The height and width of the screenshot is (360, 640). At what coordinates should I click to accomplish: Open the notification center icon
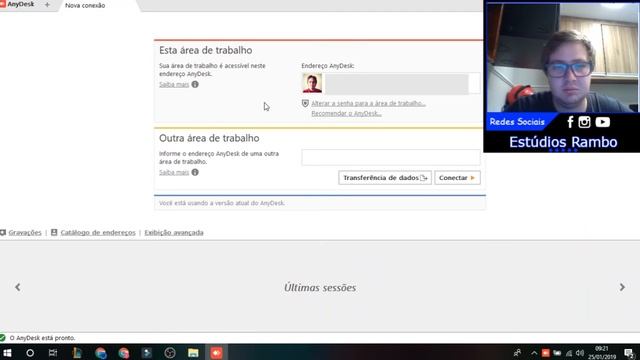coord(629,353)
